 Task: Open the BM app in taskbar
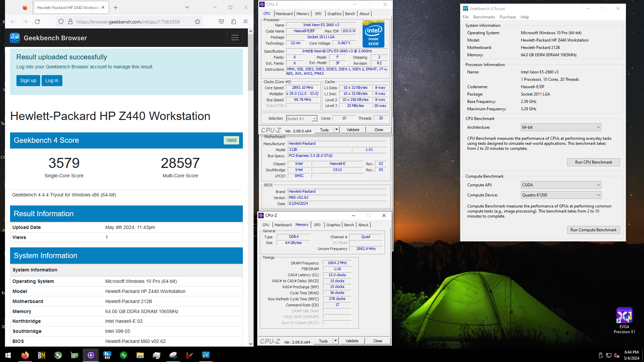[x=42, y=355]
